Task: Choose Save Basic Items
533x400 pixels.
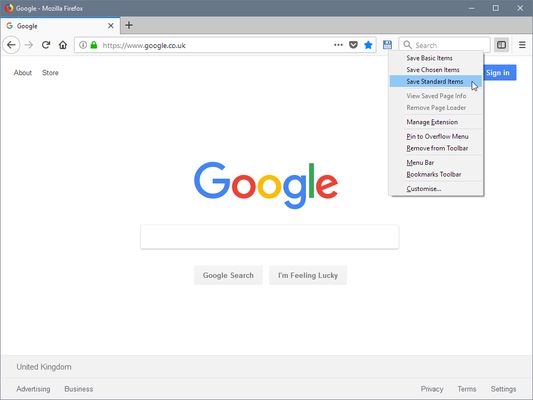Action: pyautogui.click(x=436, y=58)
